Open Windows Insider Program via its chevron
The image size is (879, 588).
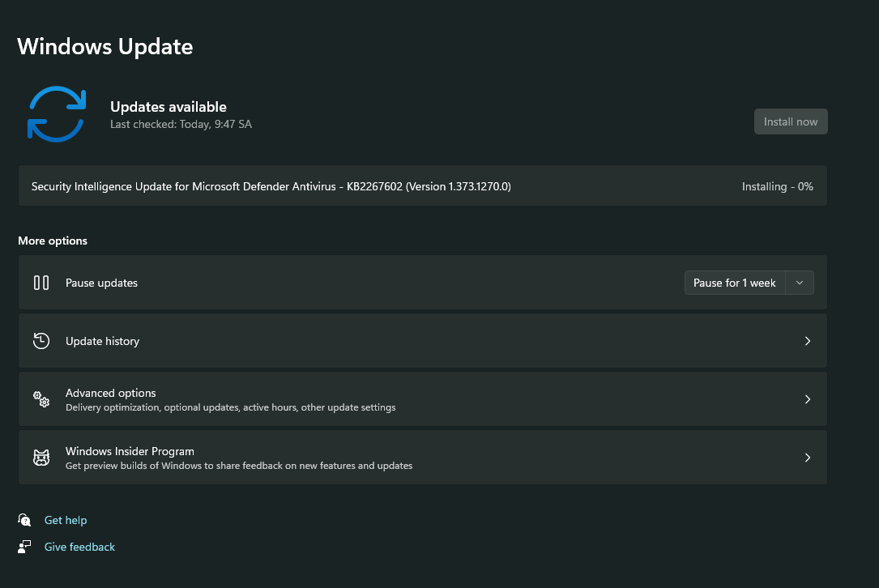(x=808, y=458)
